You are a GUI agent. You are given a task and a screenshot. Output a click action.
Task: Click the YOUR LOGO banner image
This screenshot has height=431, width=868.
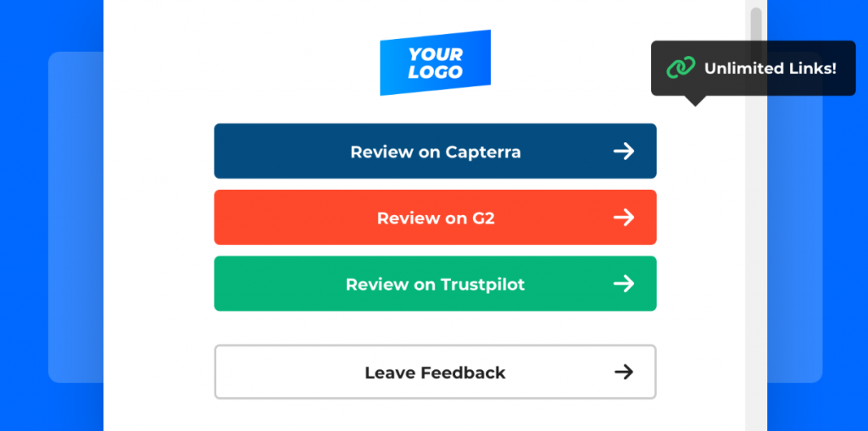click(x=435, y=63)
